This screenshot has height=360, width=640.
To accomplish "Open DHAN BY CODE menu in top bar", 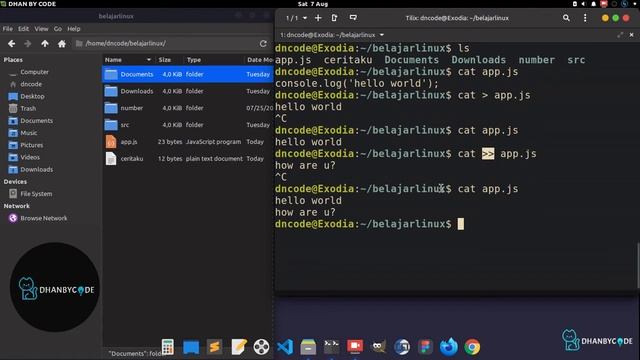I will (x=29, y=4).
